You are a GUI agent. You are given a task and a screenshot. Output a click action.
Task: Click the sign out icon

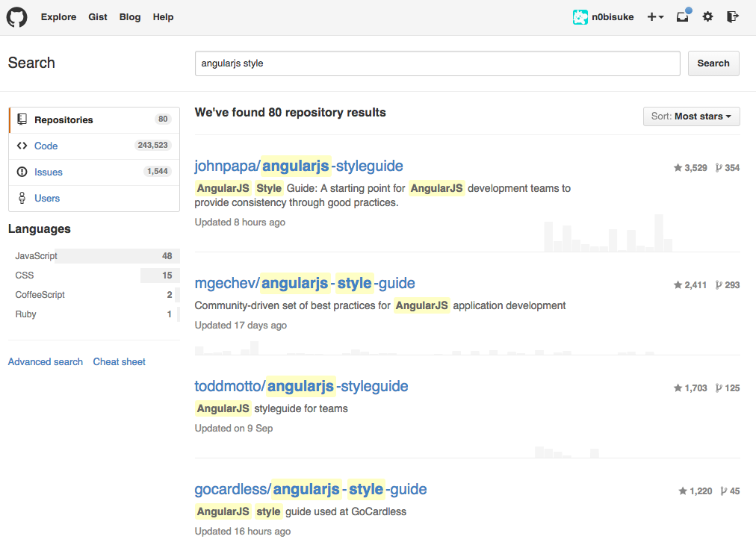point(732,17)
